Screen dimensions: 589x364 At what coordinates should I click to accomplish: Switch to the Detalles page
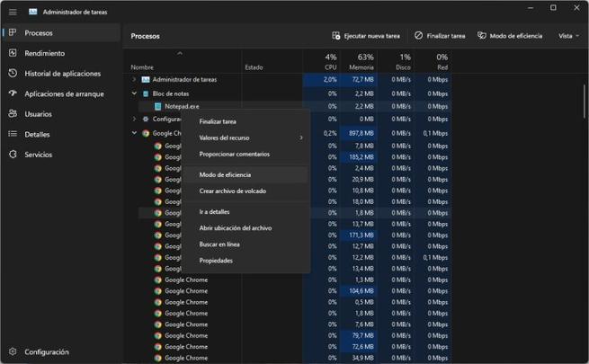61,134
